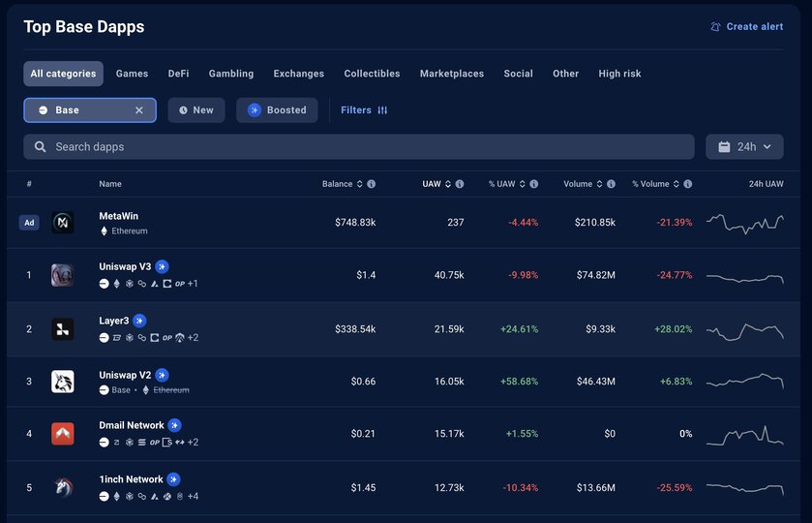The image size is (812, 523).
Task: Show Balance column info tooltip
Action: click(x=372, y=184)
